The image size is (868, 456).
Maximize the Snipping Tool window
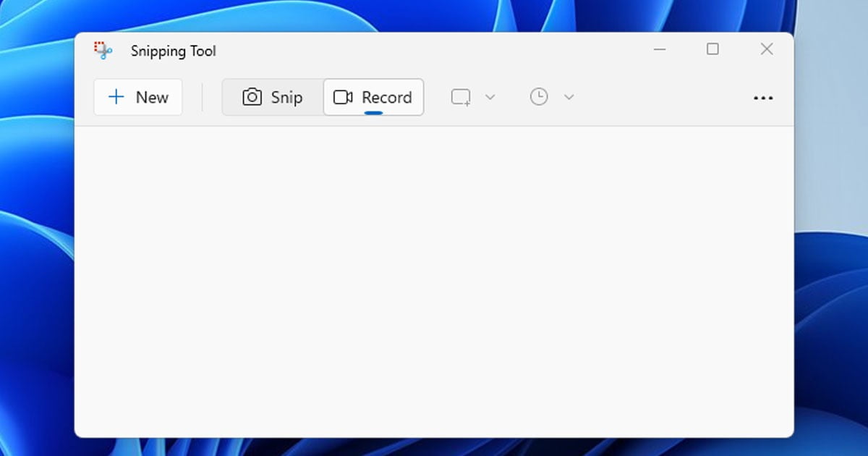713,49
